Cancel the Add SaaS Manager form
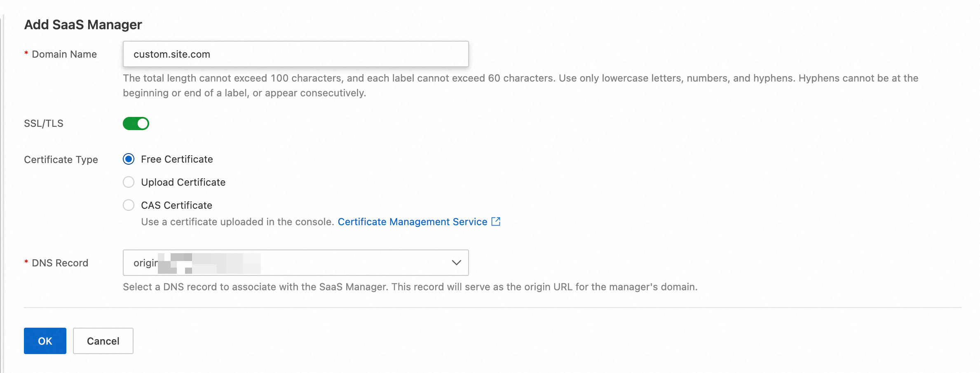This screenshot has height=373, width=980. point(103,341)
